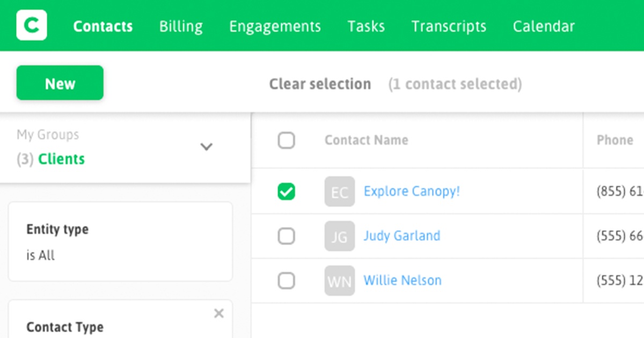
Task: Open the Entity type filter
Action: click(x=120, y=241)
